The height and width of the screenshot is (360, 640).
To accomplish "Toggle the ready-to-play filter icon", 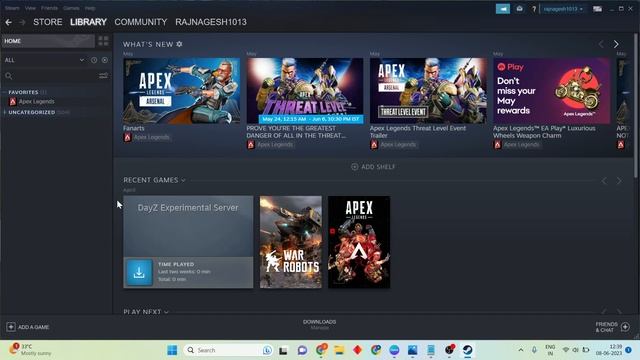I will [105, 60].
